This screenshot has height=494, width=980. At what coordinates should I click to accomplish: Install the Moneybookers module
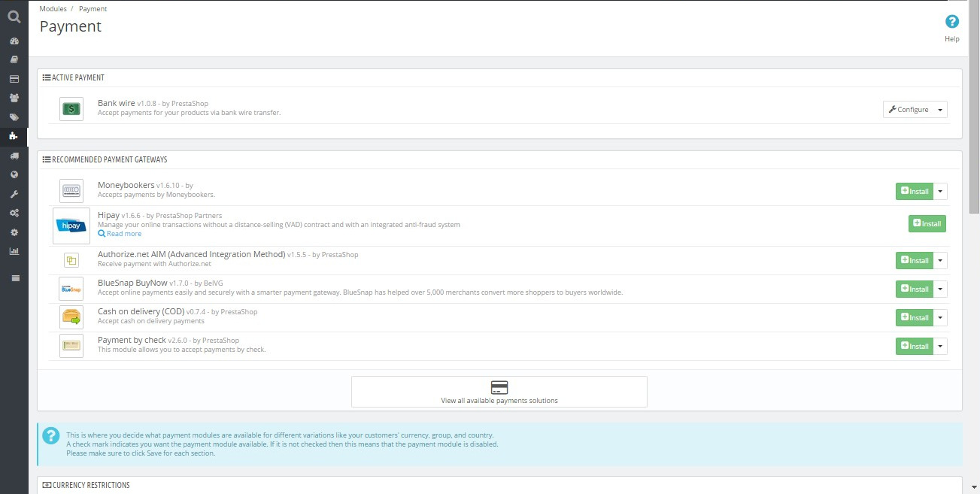(915, 191)
